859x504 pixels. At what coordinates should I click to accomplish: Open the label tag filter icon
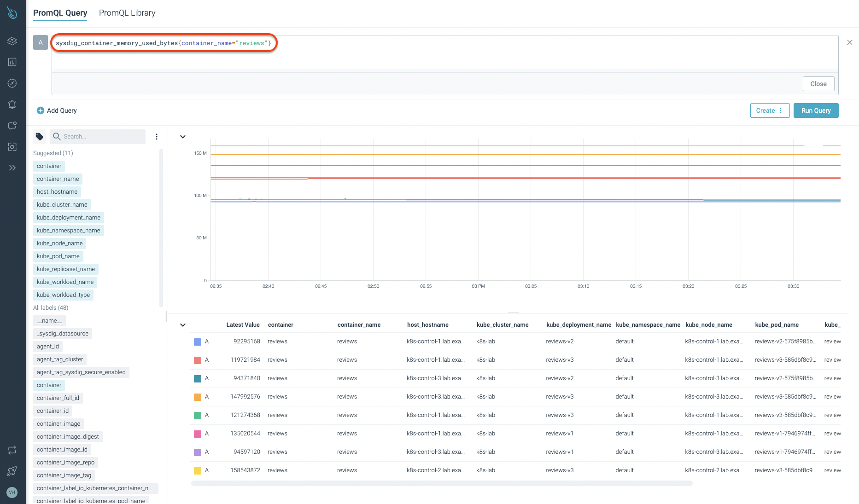pos(39,136)
